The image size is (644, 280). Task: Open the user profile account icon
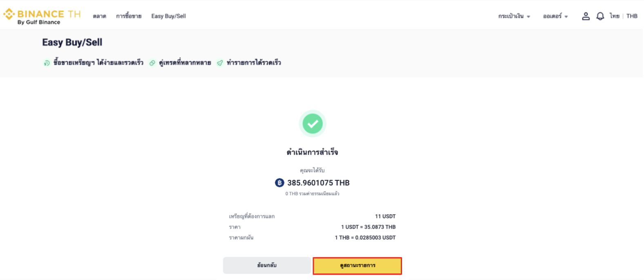(x=586, y=16)
